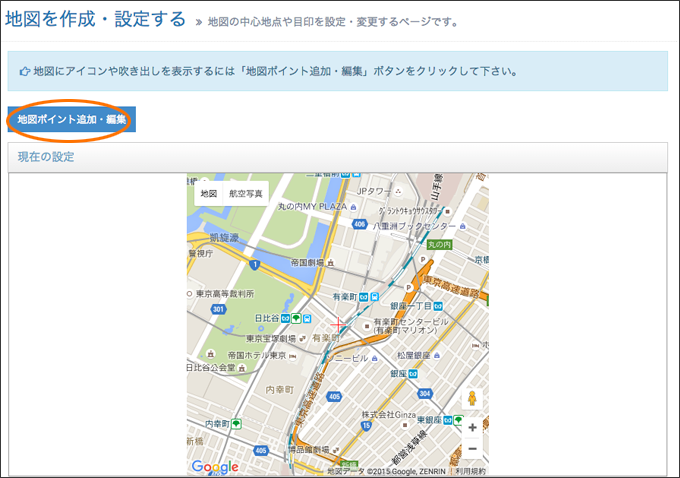Switch the map to 航空写真 view
Image resolution: width=680 pixels, height=478 pixels.
pyautogui.click(x=245, y=193)
